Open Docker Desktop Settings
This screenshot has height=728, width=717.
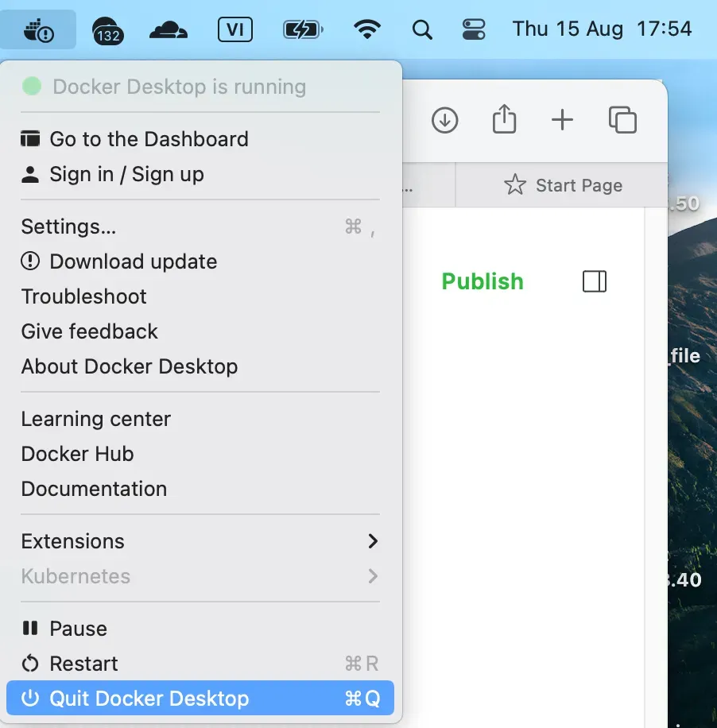pos(68,227)
